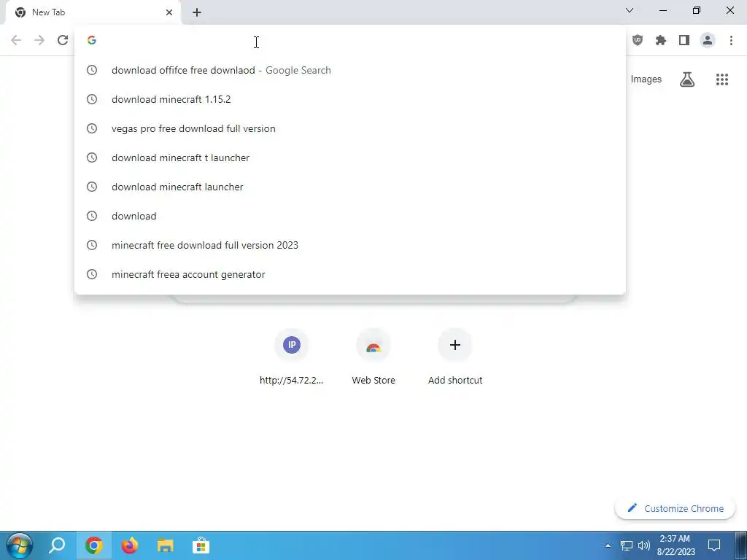
Task: Pick 'vegas pro free download full version'
Action: (x=350, y=128)
